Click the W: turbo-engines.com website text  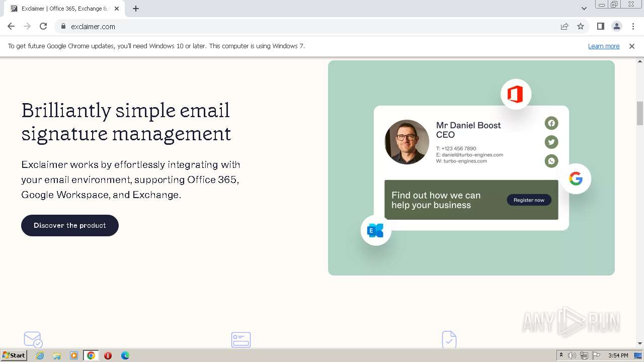[x=461, y=161]
